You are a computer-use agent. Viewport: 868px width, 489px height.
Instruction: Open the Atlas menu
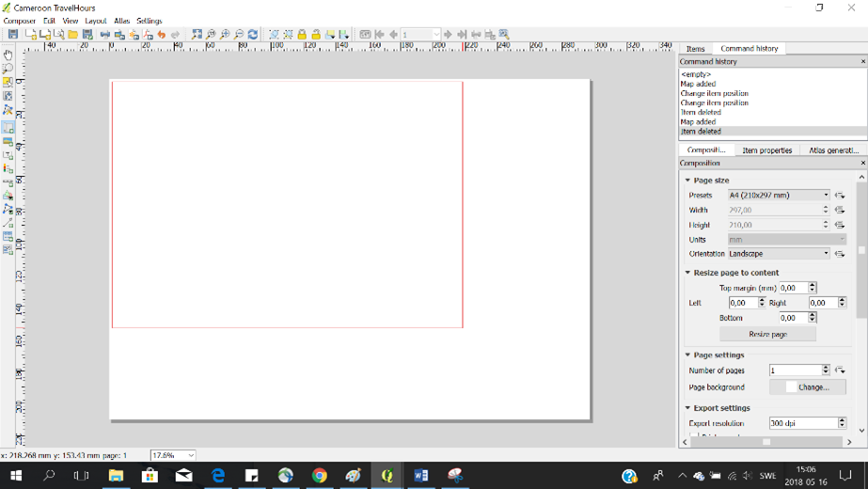122,21
